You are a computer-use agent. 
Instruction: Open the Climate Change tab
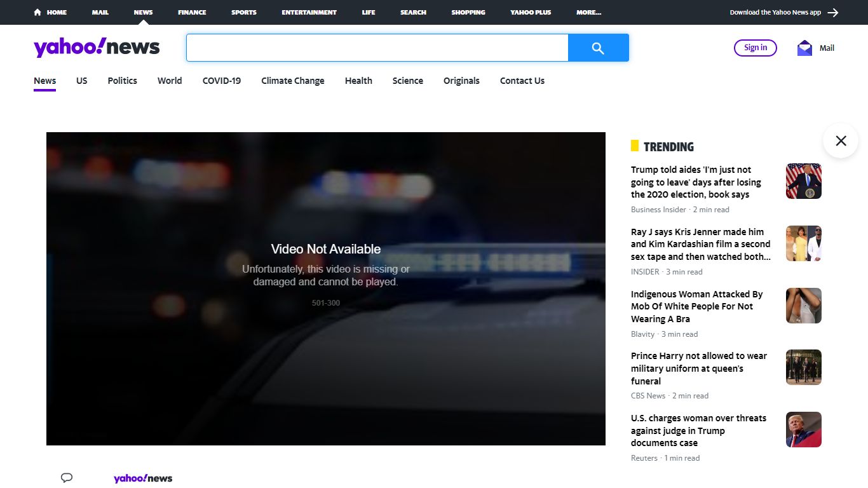293,81
